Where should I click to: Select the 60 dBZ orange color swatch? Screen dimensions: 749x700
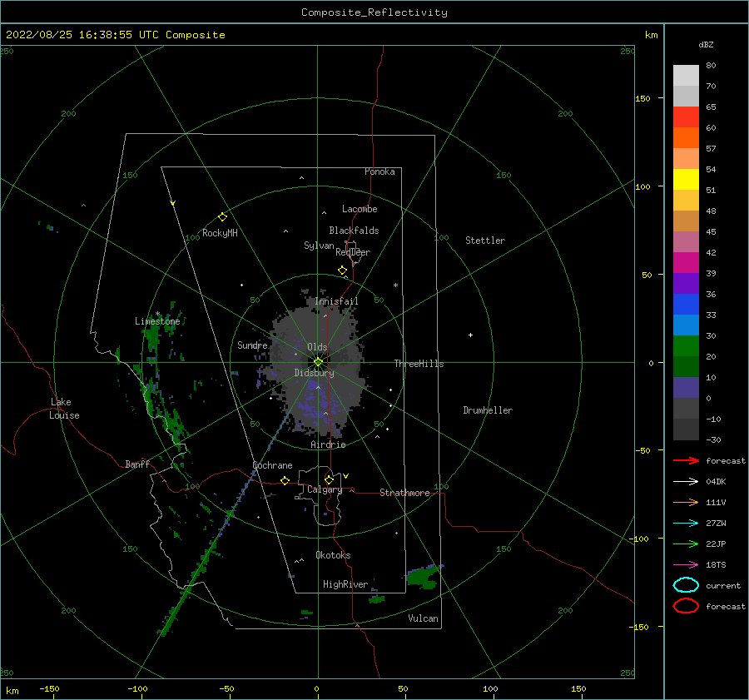(686, 137)
